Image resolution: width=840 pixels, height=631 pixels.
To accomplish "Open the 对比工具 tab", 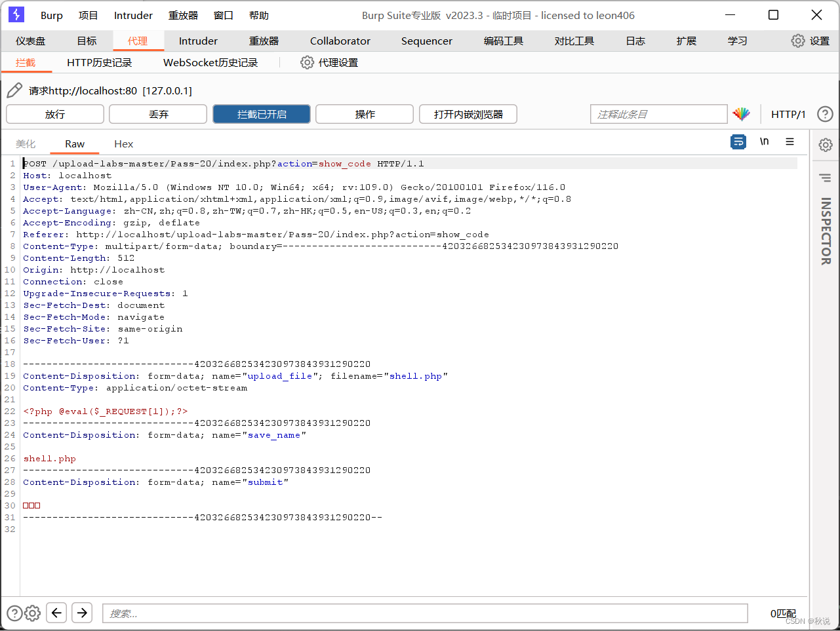I will (x=574, y=41).
